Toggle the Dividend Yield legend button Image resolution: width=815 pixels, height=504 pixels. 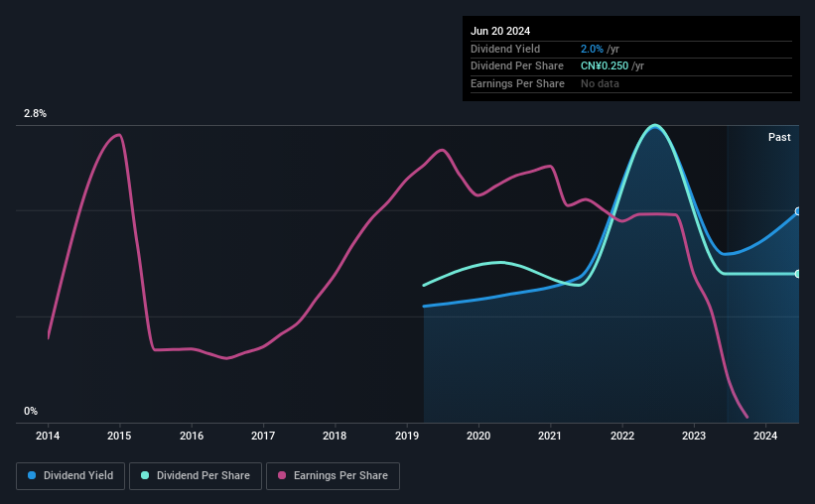point(70,476)
